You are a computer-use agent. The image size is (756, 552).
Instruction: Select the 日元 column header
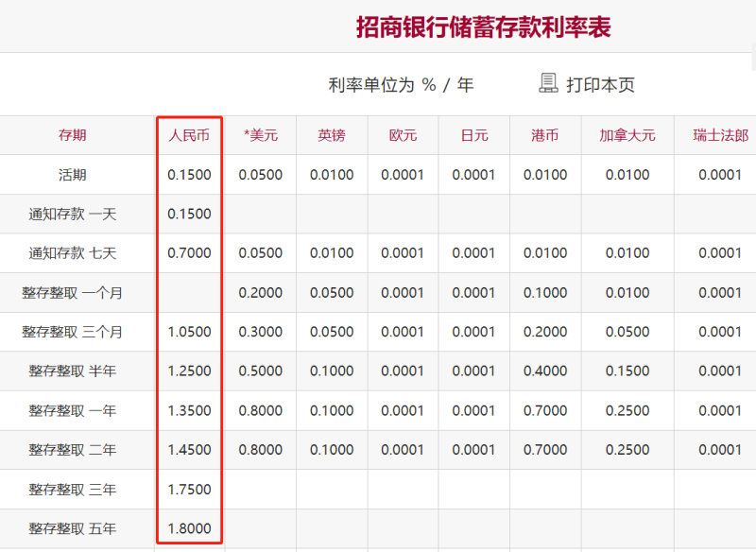coord(473,135)
